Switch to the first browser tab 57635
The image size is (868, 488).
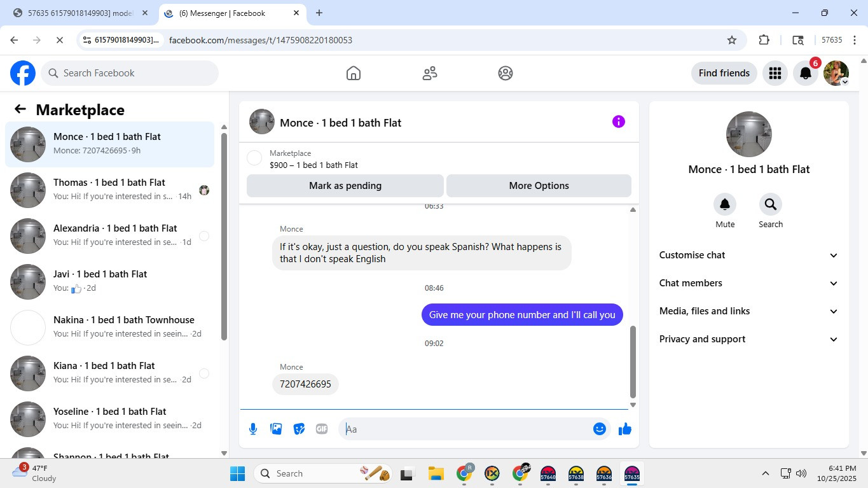81,13
